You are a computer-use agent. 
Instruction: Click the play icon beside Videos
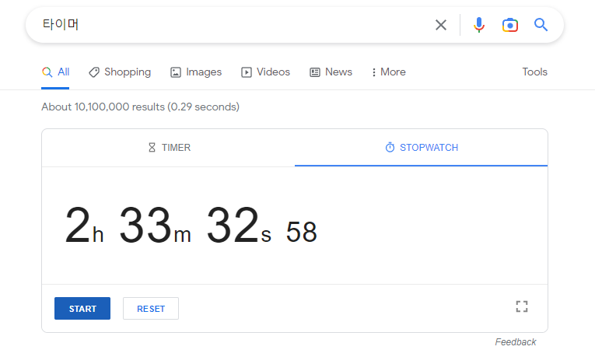(247, 72)
